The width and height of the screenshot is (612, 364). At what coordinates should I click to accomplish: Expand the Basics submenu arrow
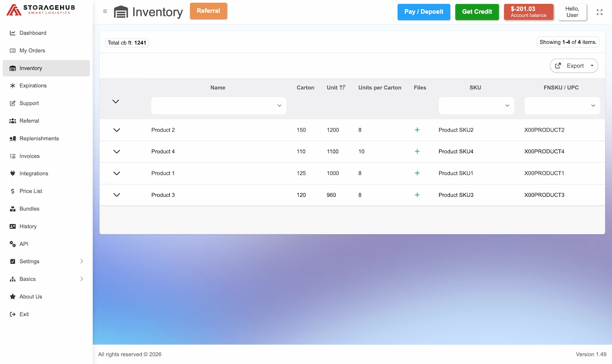82,279
